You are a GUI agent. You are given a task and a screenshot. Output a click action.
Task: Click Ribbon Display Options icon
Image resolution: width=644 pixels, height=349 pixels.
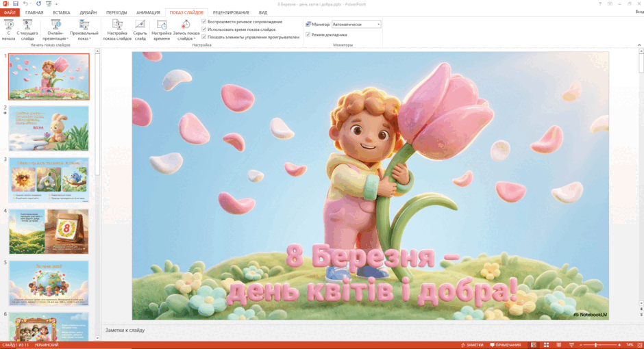tap(610, 3)
